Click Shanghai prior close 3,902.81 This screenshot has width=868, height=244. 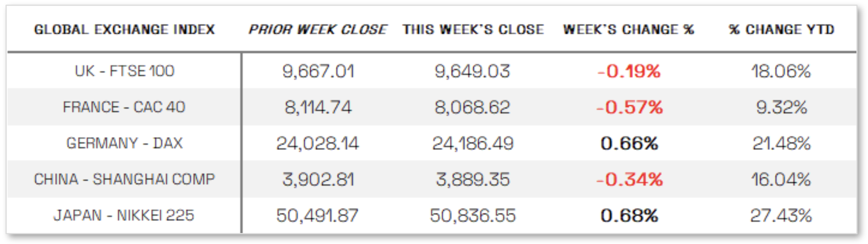tap(318, 180)
